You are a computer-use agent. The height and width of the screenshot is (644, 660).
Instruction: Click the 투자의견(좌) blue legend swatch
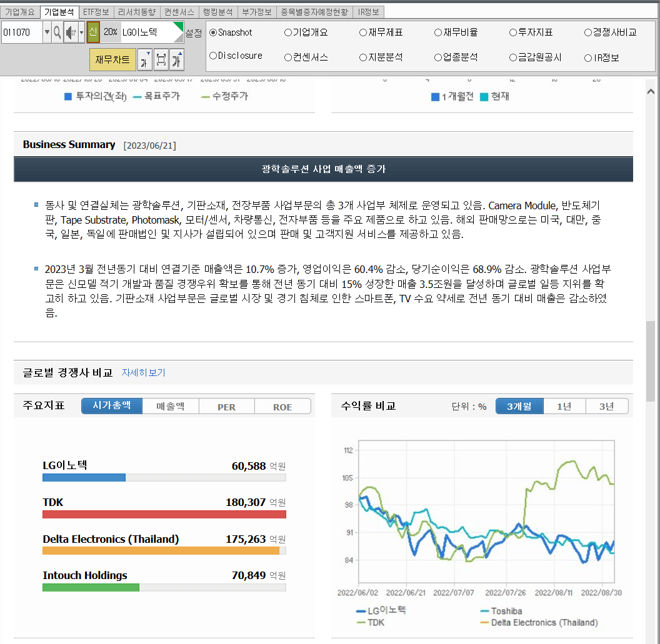67,97
